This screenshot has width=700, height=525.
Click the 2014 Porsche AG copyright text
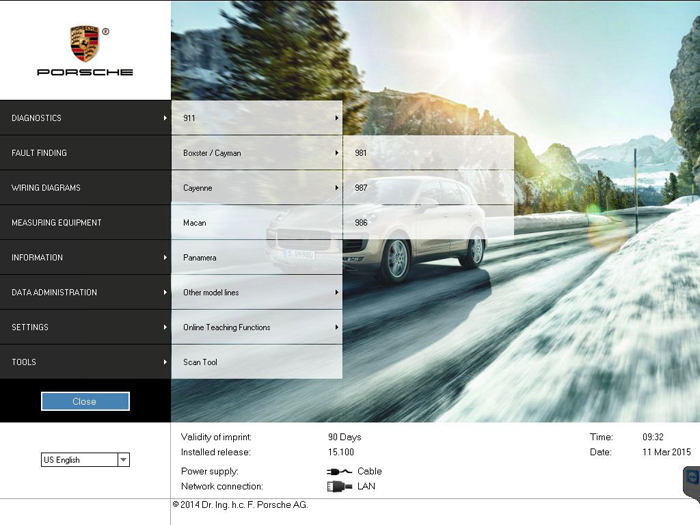(x=240, y=505)
